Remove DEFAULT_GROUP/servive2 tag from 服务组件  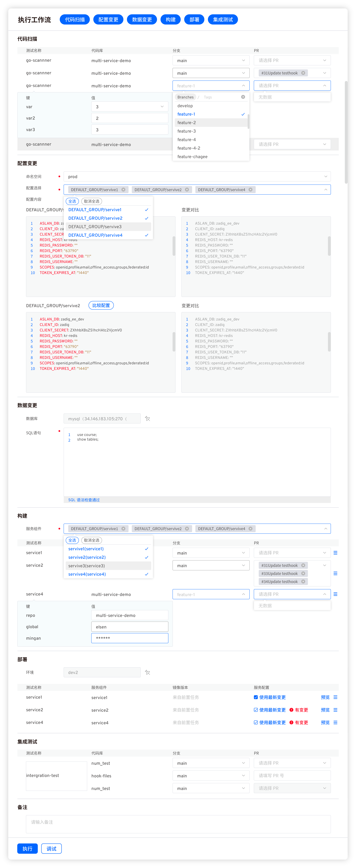[x=187, y=529]
